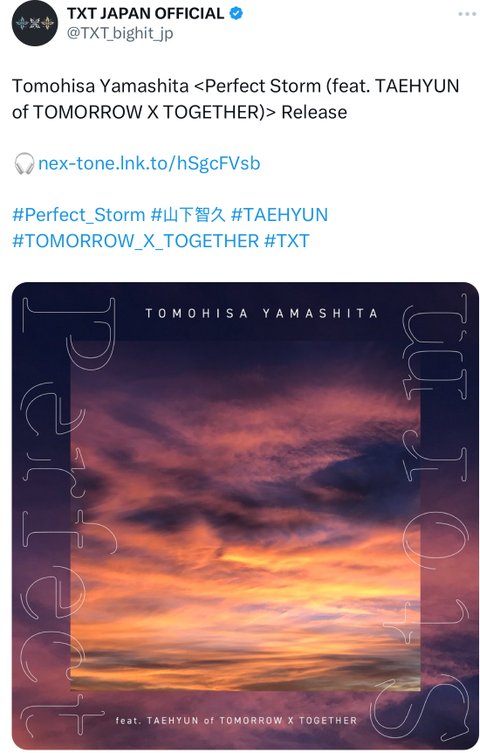Open the #TOMORROW_X_TOGETHER hashtag
Screen dimensions: 480x753
click(135, 241)
